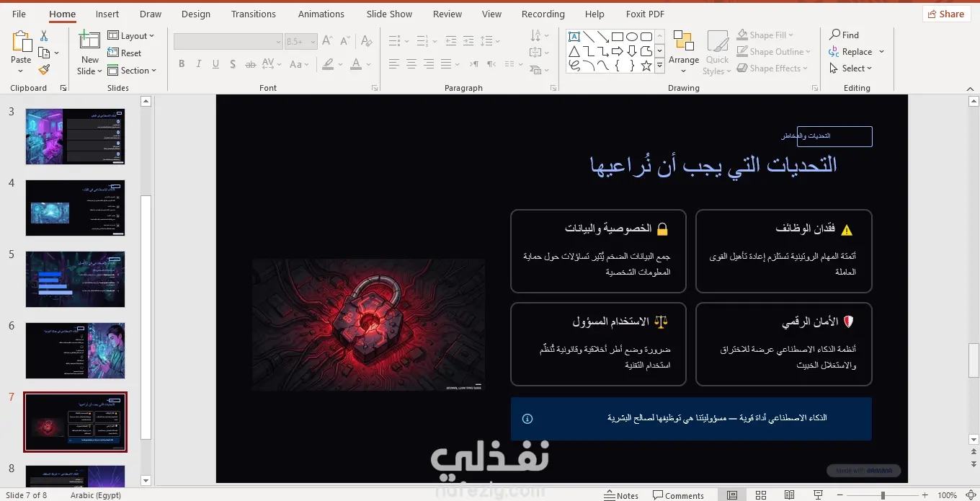
Task: Switch to the Slide Show tab
Action: [x=389, y=14]
